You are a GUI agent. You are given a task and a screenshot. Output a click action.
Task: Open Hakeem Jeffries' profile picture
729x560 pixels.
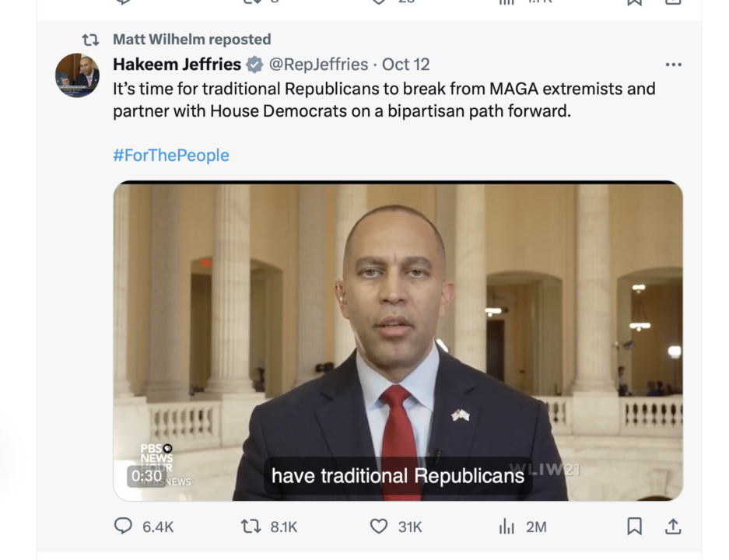point(77,75)
